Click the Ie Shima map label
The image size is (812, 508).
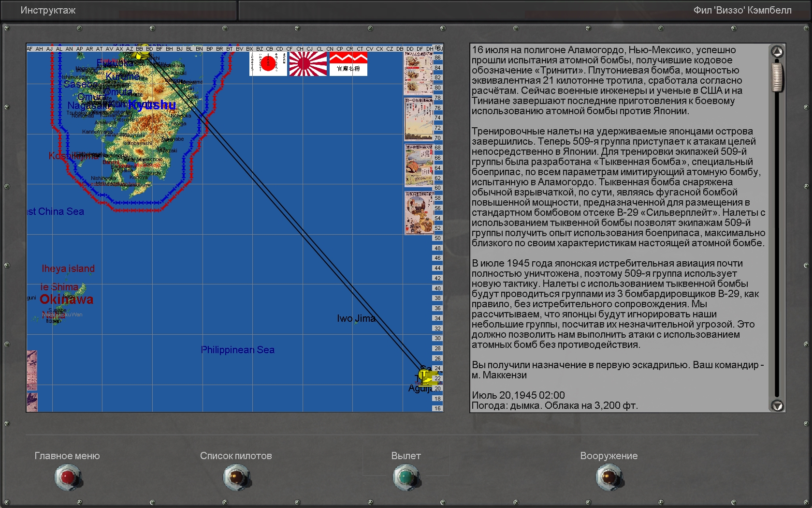pyautogui.click(x=59, y=287)
